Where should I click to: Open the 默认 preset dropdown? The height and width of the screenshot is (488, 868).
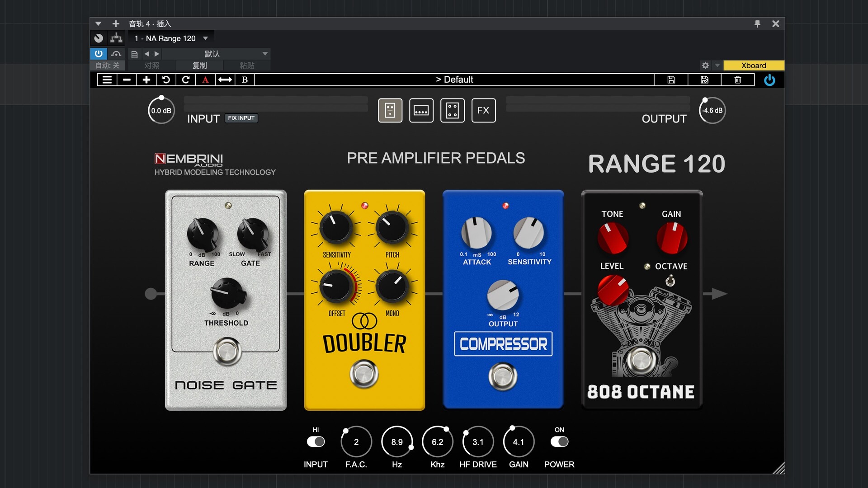click(216, 54)
